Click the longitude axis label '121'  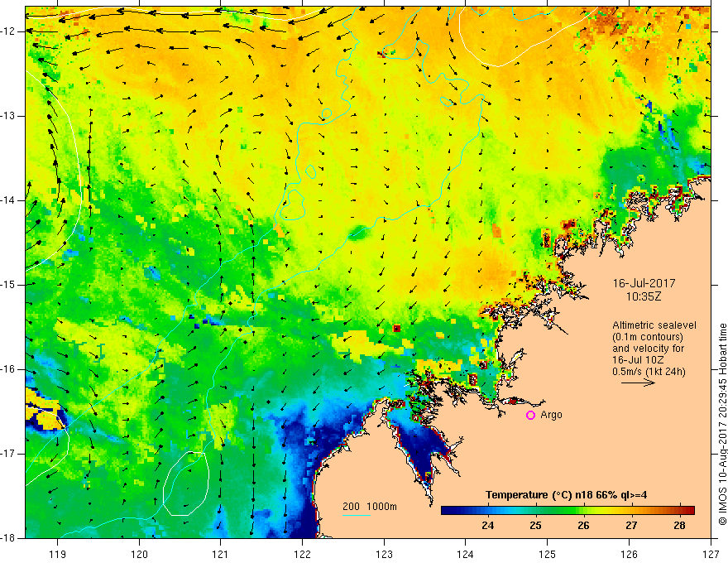click(221, 554)
